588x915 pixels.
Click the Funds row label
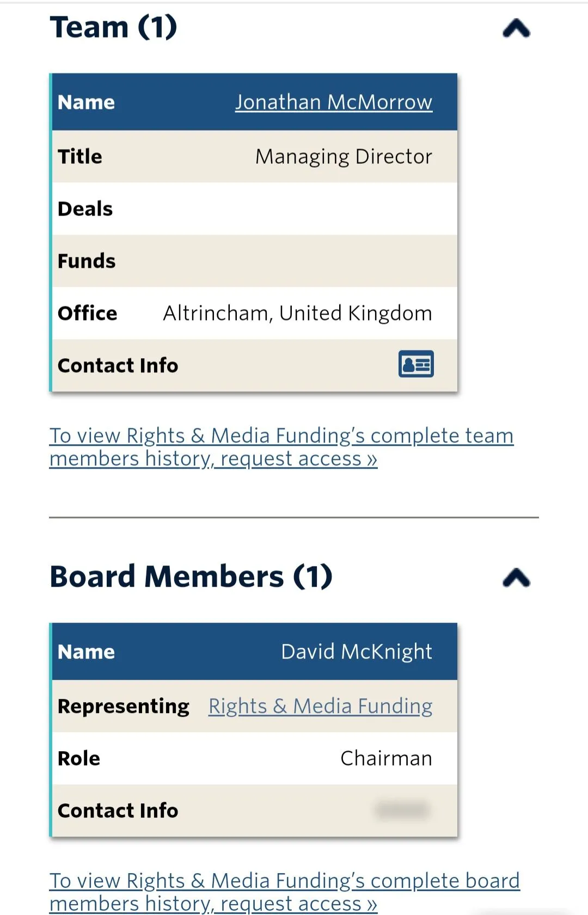click(x=87, y=261)
